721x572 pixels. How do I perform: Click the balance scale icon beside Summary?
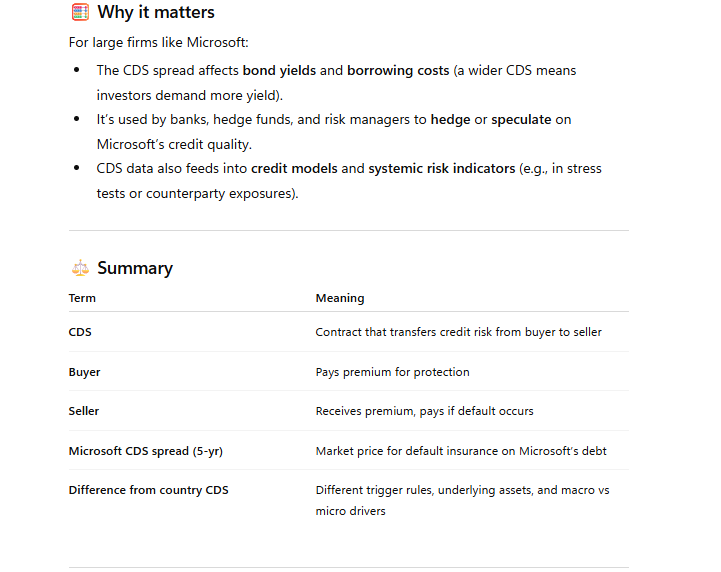[80, 268]
